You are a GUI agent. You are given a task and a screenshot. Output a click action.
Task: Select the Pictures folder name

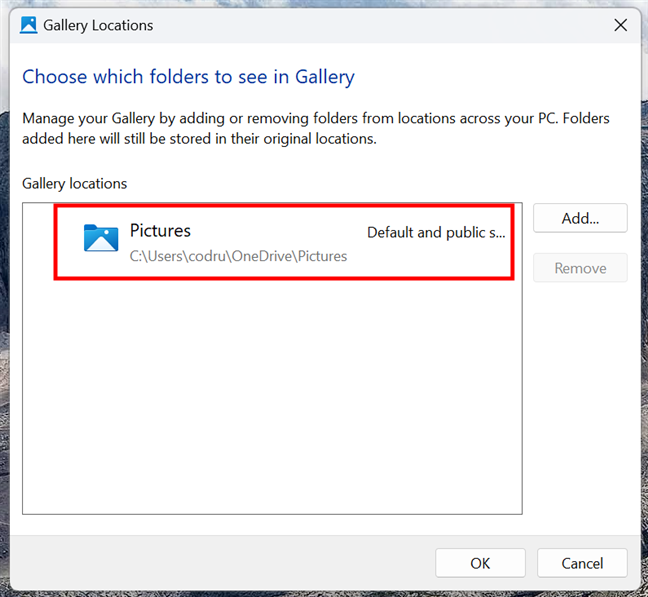click(160, 231)
